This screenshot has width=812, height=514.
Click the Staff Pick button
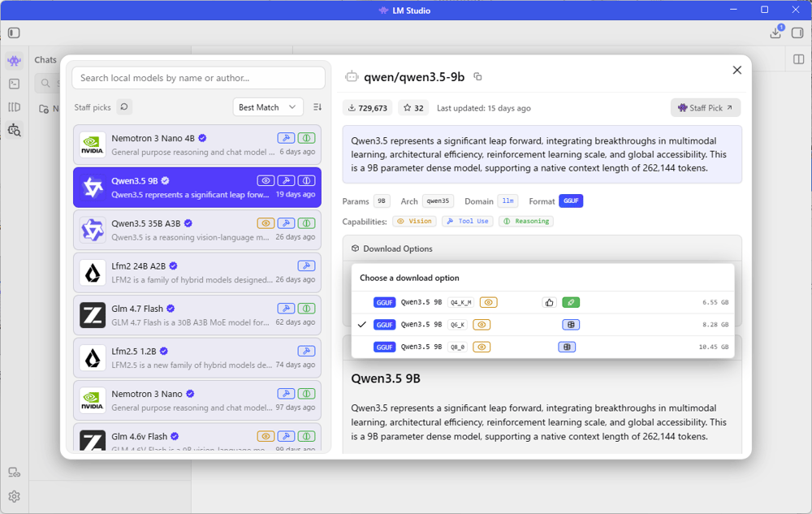tap(705, 108)
